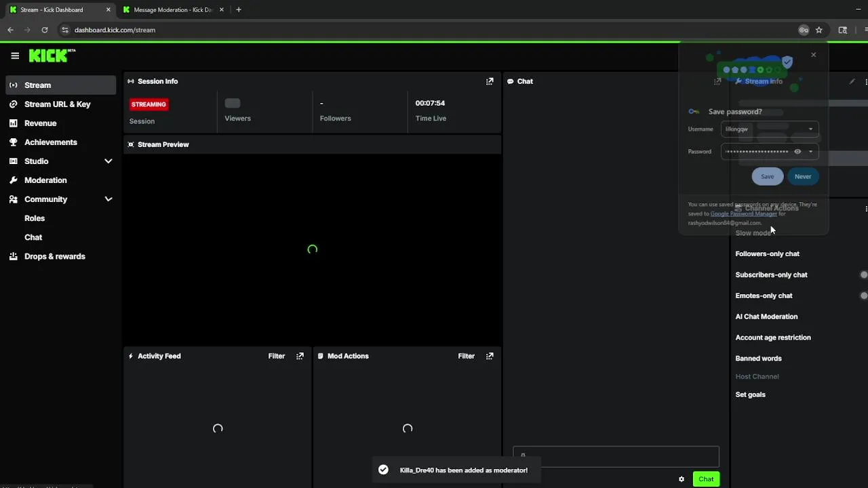The width and height of the screenshot is (868, 488).
Task: Expand the Studio sidebar section
Action: click(108, 161)
